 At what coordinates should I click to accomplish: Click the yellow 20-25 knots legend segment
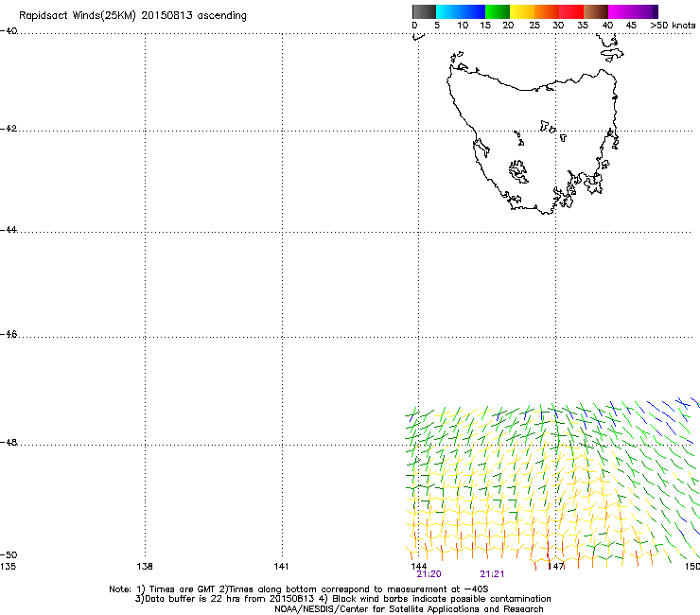522,11
